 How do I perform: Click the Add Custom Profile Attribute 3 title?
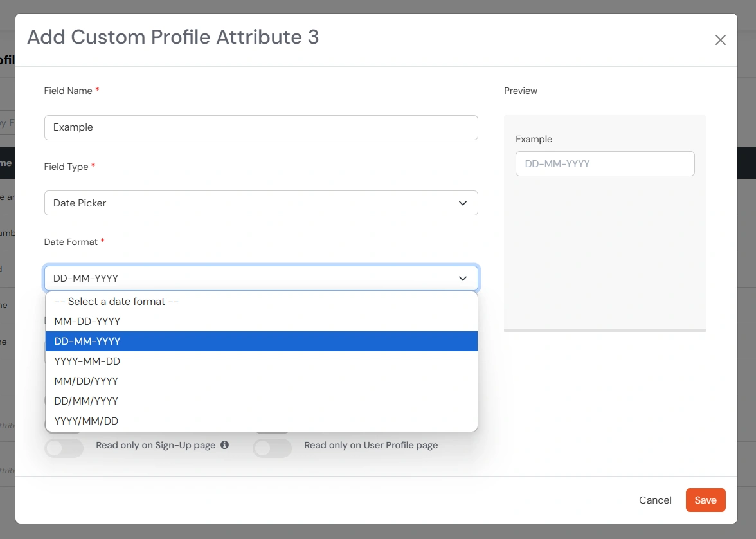coord(172,37)
